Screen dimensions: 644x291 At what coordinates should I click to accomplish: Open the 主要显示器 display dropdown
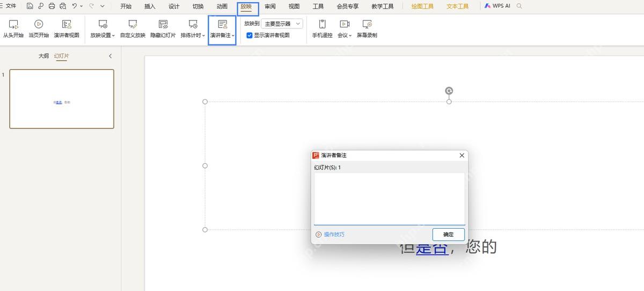pos(282,24)
